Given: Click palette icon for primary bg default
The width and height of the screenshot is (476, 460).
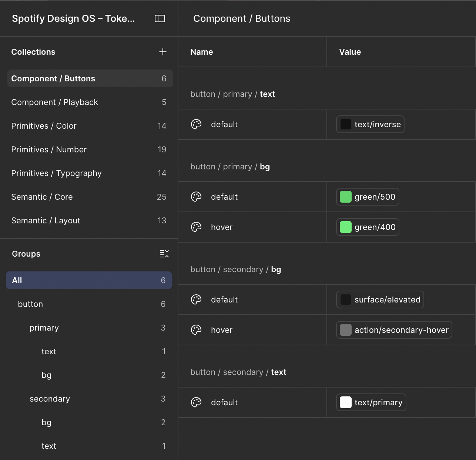Looking at the screenshot, I should 196,197.
